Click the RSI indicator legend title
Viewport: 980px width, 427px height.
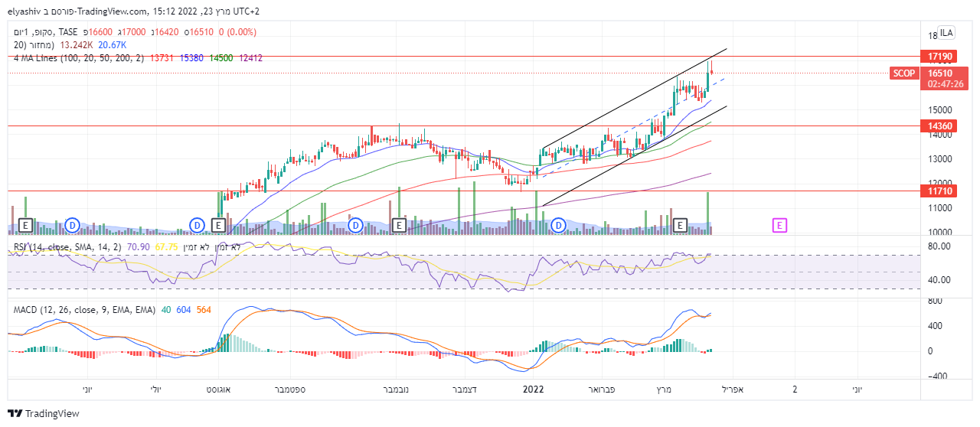click(x=68, y=247)
